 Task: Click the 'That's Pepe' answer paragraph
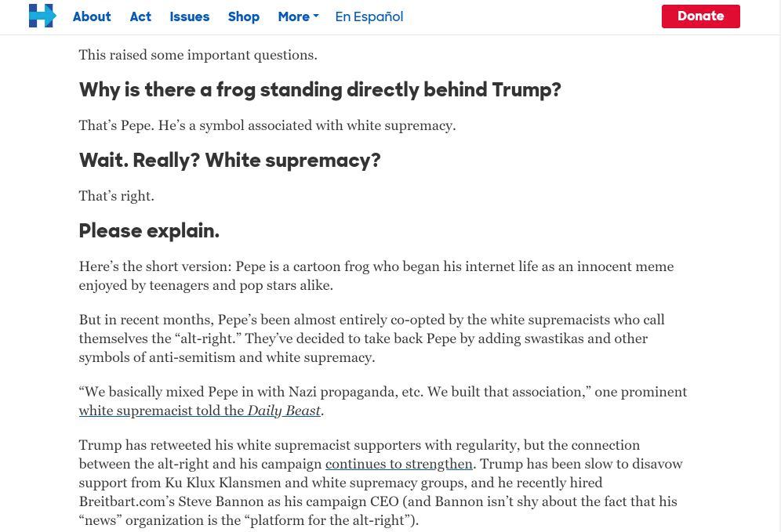[267, 125]
